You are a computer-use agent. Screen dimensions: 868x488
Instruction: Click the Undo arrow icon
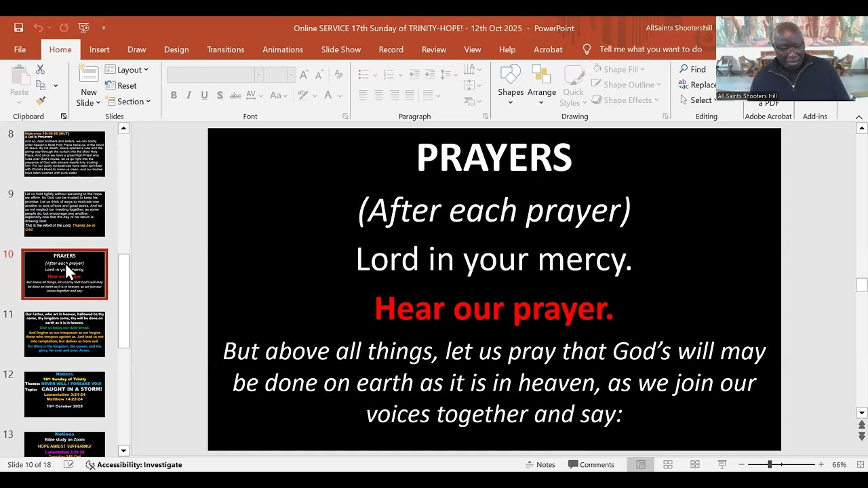click(38, 28)
